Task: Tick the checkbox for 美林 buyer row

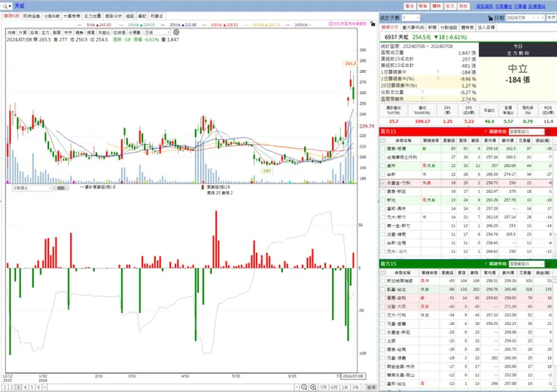Action: pos(382,166)
